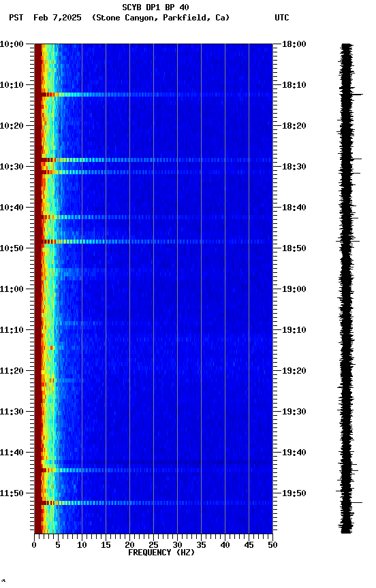Click the 18:20 UTC time label
Viewport: 376px width, 588px height.
(294, 126)
